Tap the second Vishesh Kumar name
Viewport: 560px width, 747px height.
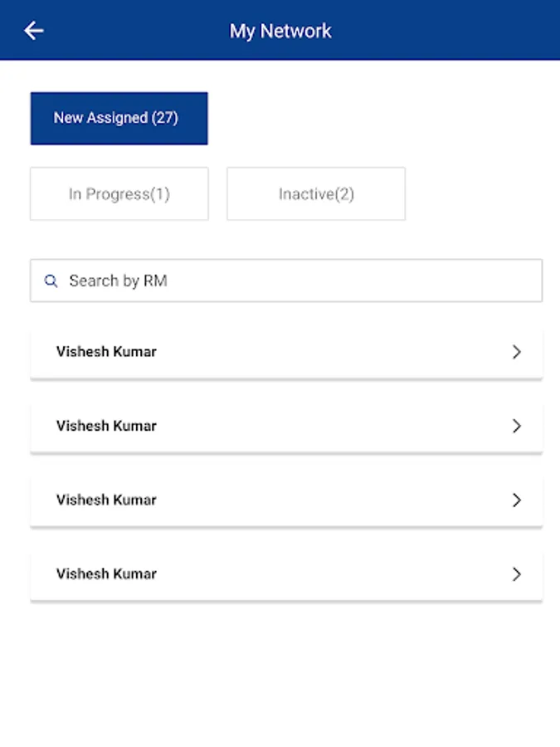pyautogui.click(x=106, y=426)
